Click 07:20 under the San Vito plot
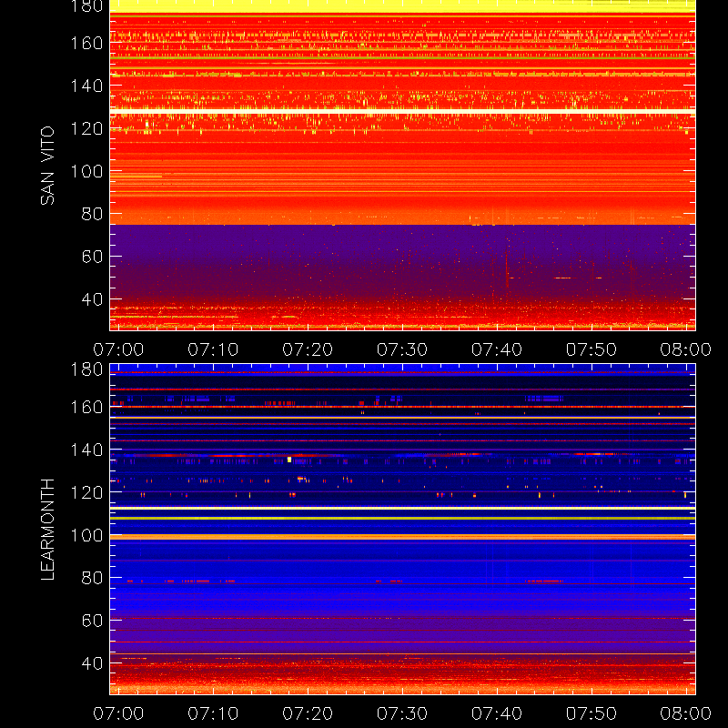The image size is (728, 728). coord(308,349)
